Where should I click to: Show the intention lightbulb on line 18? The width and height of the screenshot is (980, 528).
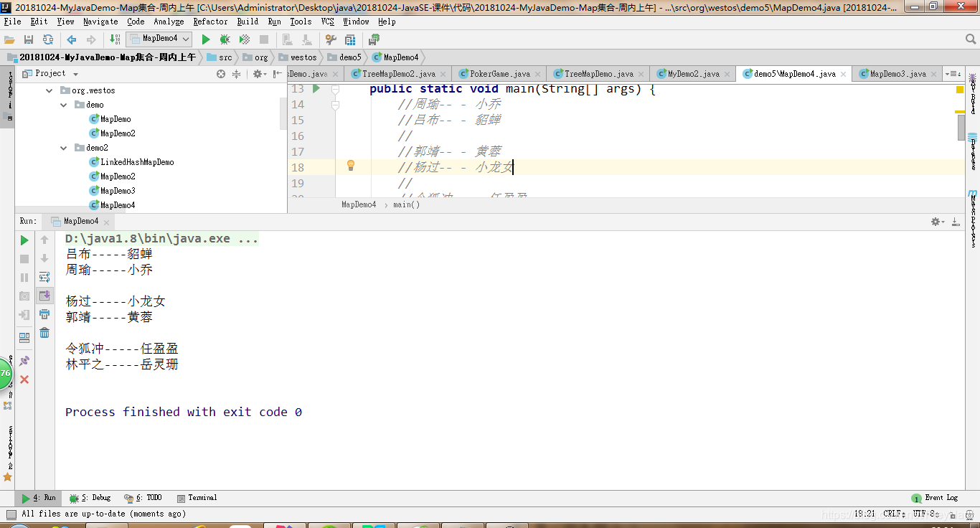[x=351, y=166]
